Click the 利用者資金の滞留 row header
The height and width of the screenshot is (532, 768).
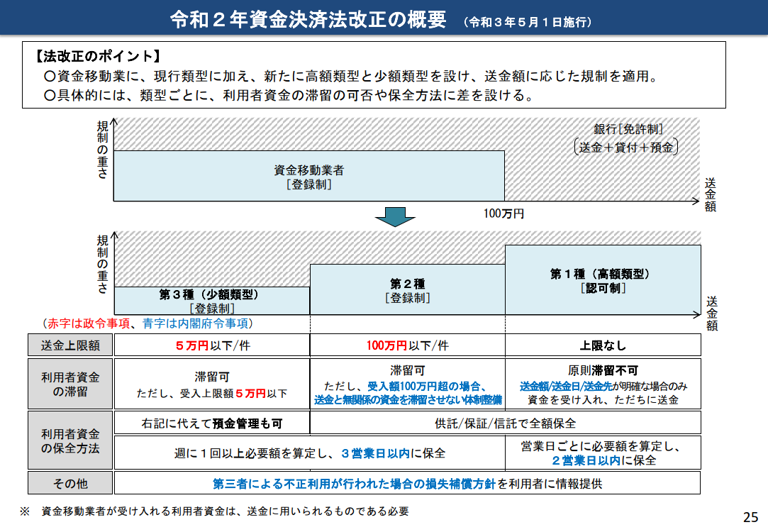coord(70,384)
